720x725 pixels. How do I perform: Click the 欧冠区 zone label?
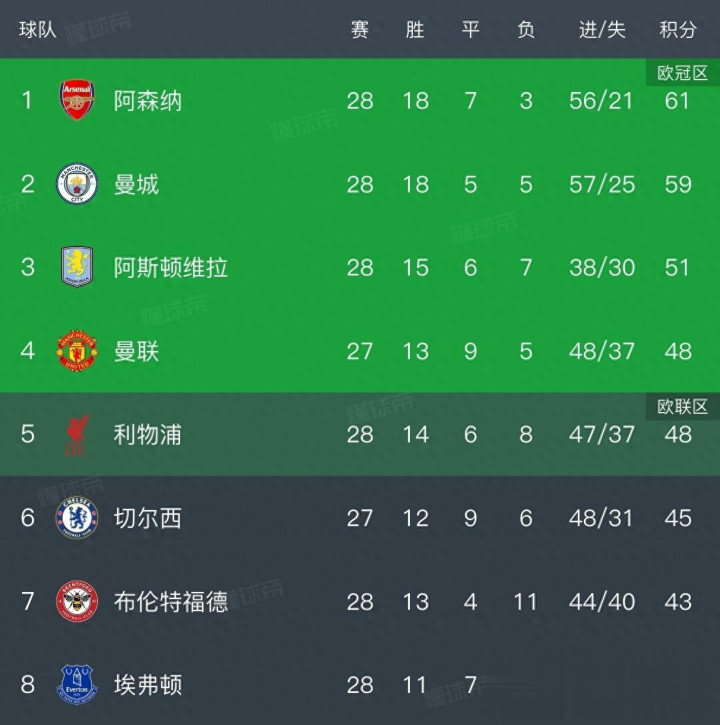[682, 73]
